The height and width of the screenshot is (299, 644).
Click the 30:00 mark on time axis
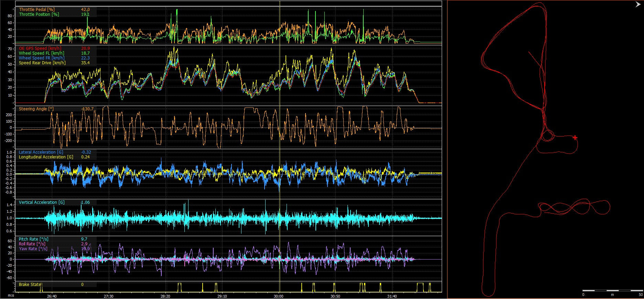pyautogui.click(x=279, y=296)
